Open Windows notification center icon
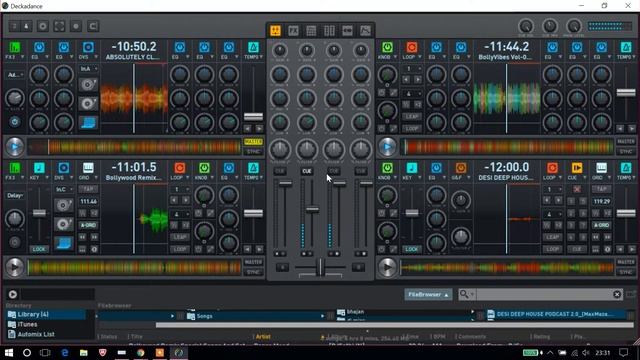Image resolution: width=640 pixels, height=360 pixels. 623,353
